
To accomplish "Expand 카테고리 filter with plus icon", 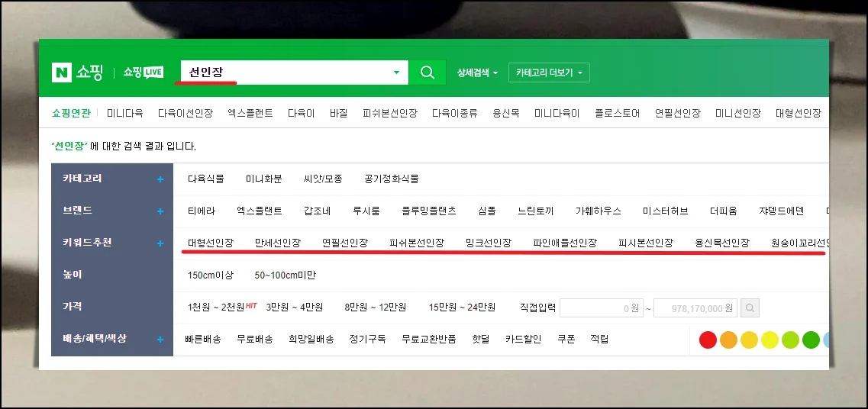I will point(160,179).
